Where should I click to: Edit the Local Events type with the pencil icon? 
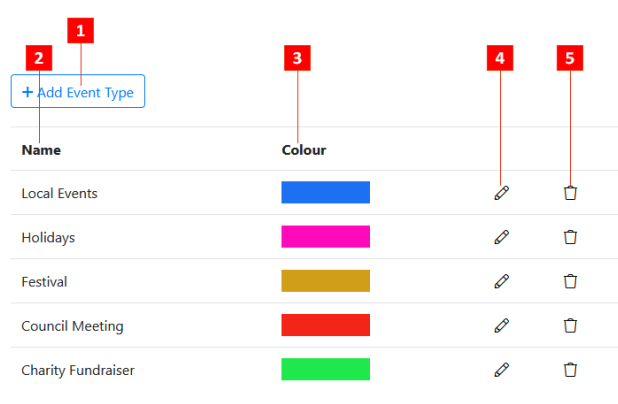coord(501,193)
